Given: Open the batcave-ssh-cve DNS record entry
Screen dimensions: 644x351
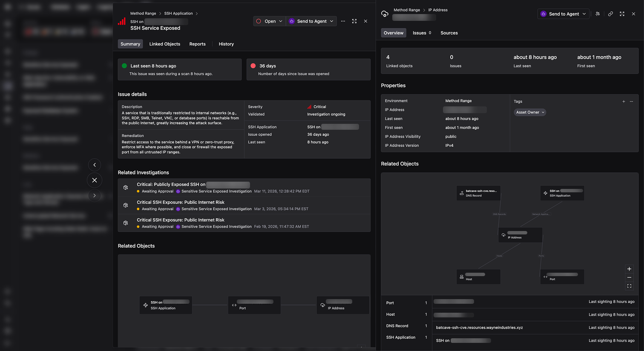Looking at the screenshot, I should 479,327.
